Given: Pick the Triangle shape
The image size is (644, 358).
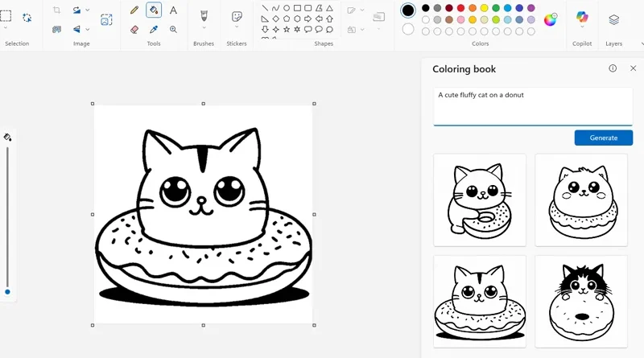Looking at the screenshot, I should pyautogui.click(x=329, y=8).
